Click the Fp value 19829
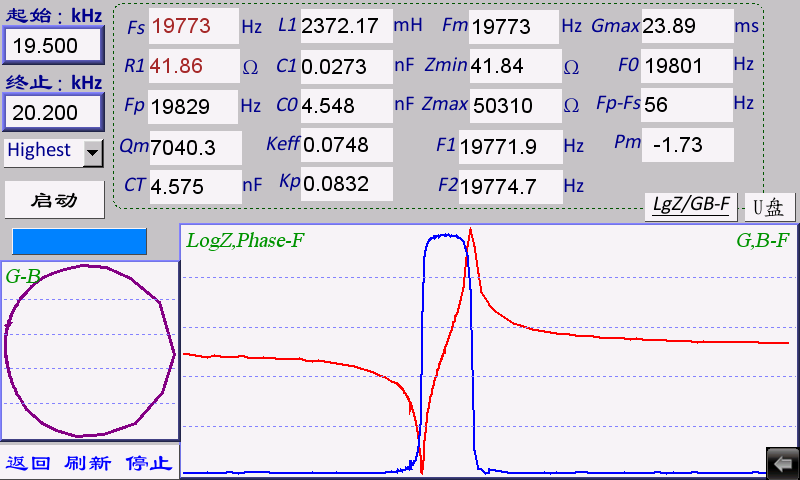Viewport: 800px width, 480px height. tap(193, 106)
